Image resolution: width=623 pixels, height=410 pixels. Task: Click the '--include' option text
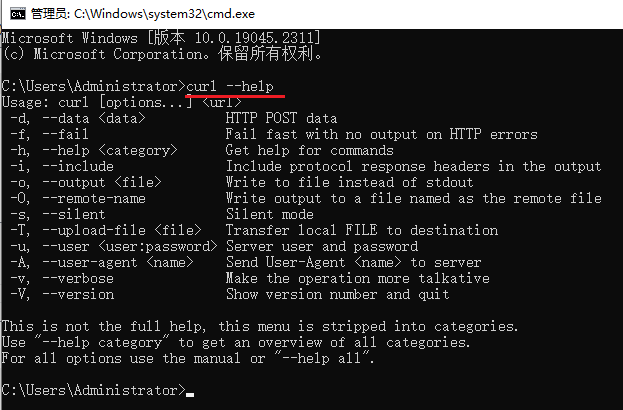pos(75,166)
